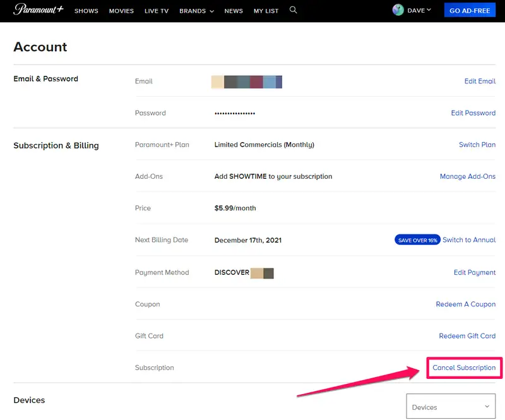Open the Movies menu item

(121, 11)
